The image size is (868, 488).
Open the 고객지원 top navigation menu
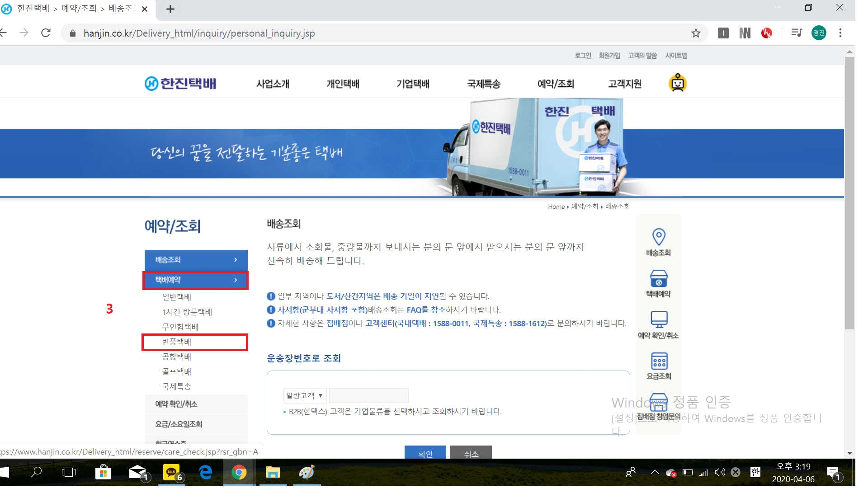tap(625, 84)
